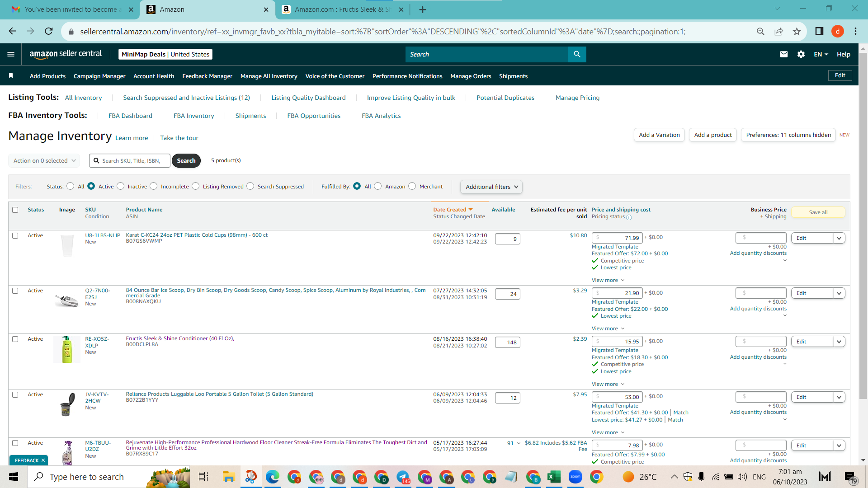The image size is (868, 488).
Task: Open Account Health in the nav bar
Action: [154, 76]
